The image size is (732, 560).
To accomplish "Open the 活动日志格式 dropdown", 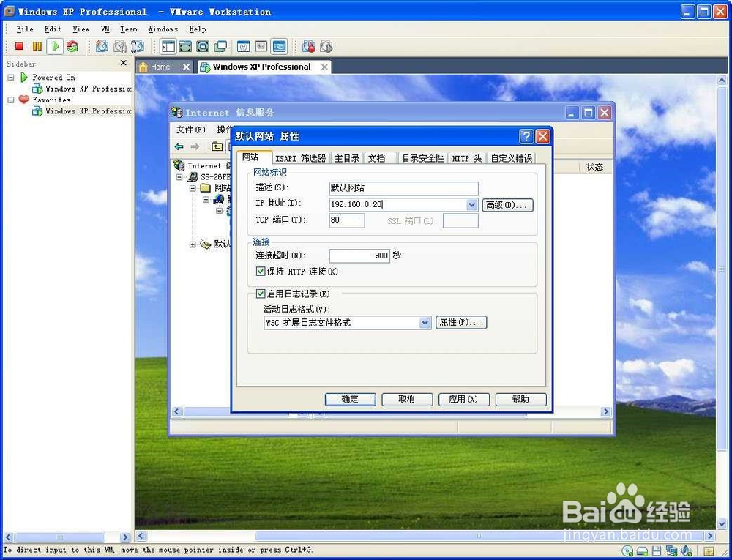I will coord(425,323).
